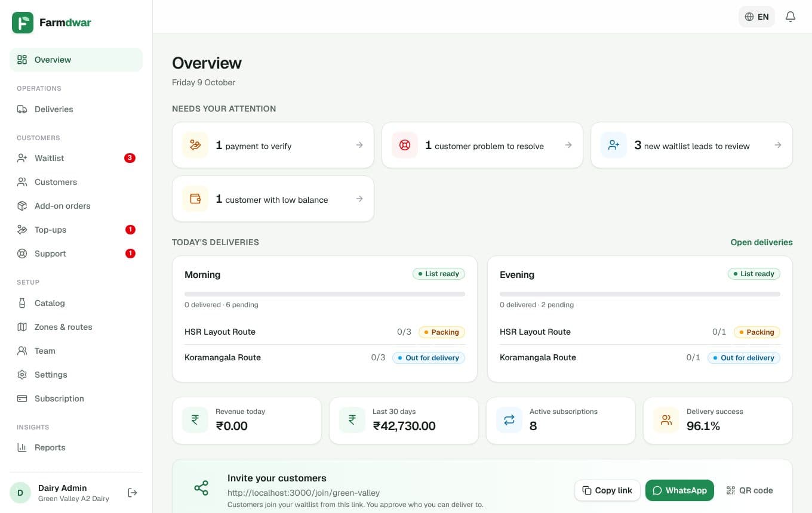Show the QR code

point(749,490)
